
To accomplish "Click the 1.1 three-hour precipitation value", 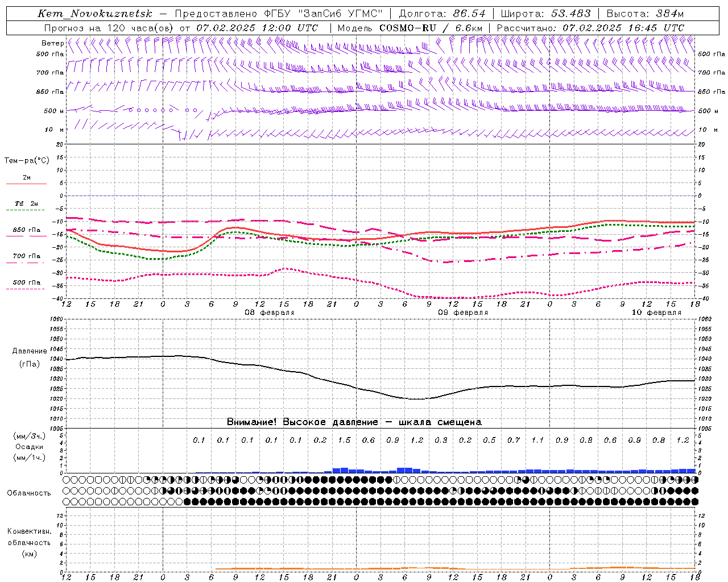I will click(537, 440).
